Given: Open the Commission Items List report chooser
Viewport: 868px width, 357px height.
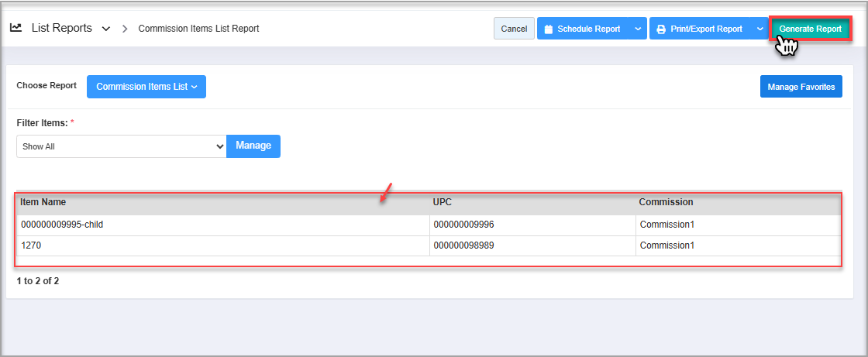Looking at the screenshot, I should click(x=146, y=87).
